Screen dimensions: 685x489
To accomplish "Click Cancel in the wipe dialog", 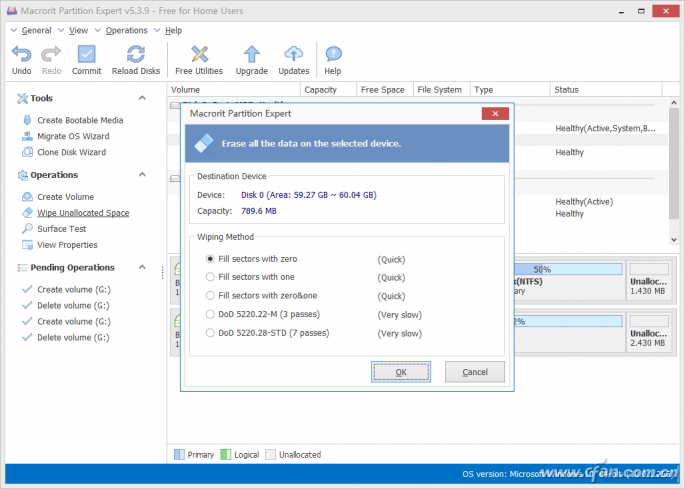I will coord(474,372).
